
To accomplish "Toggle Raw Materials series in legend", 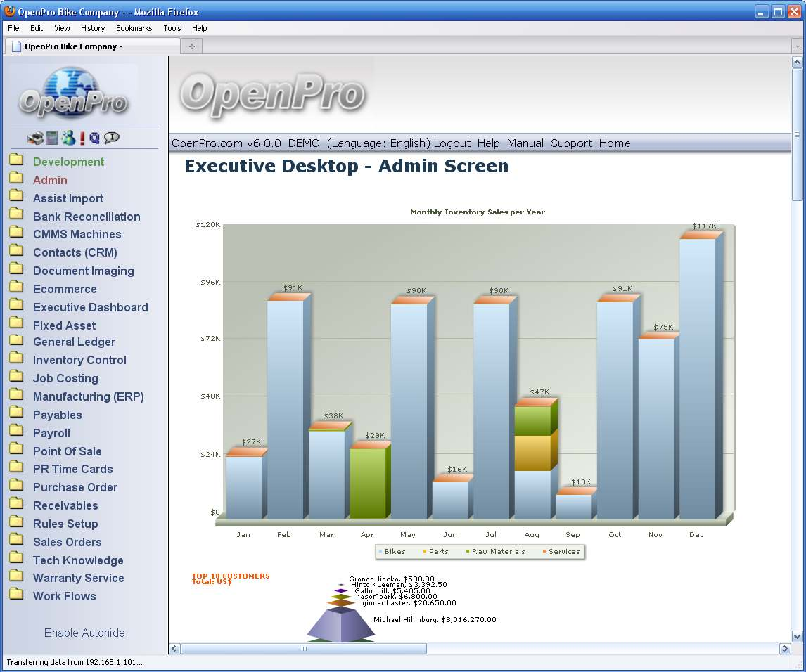I will tap(495, 552).
